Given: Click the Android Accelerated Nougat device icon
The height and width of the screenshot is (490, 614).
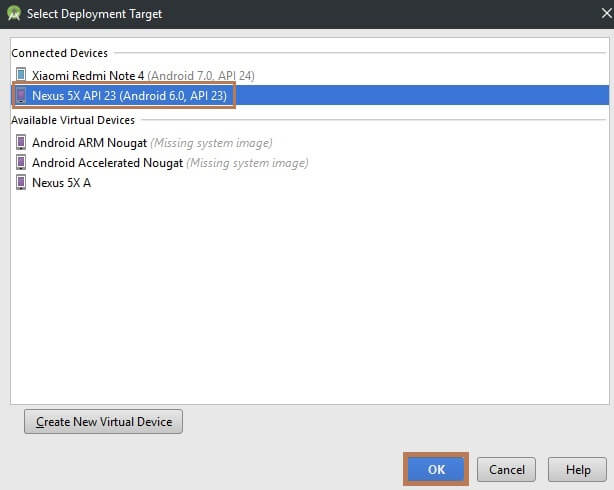Looking at the screenshot, I should click(21, 162).
